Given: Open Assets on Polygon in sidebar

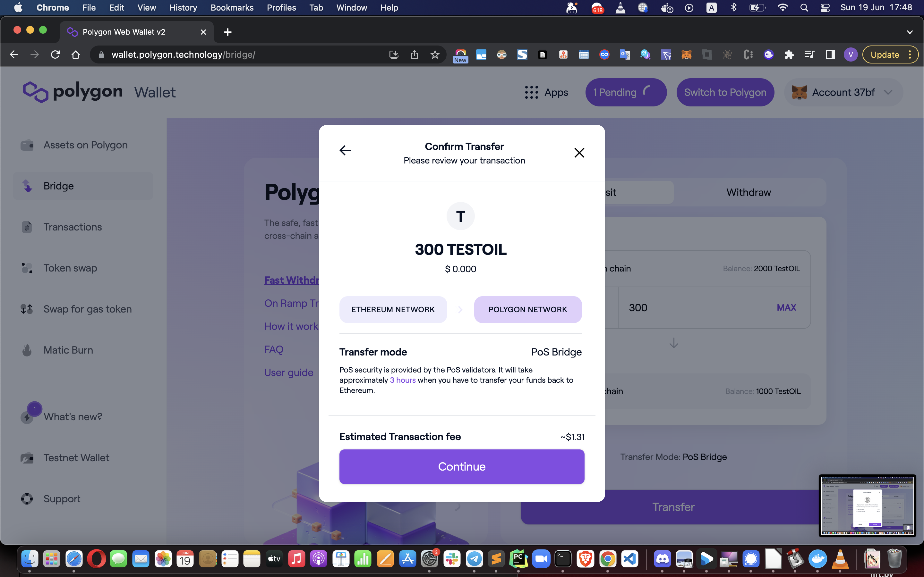Looking at the screenshot, I should pyautogui.click(x=85, y=145).
